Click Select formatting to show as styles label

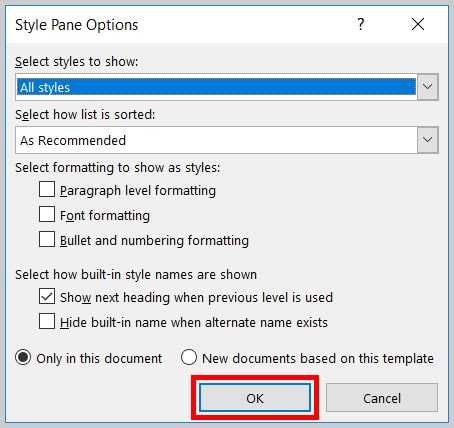(118, 168)
